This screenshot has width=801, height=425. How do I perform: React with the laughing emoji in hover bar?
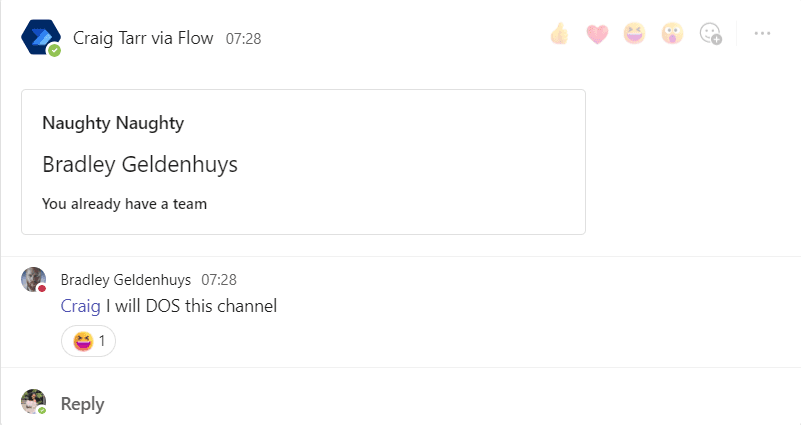634,34
